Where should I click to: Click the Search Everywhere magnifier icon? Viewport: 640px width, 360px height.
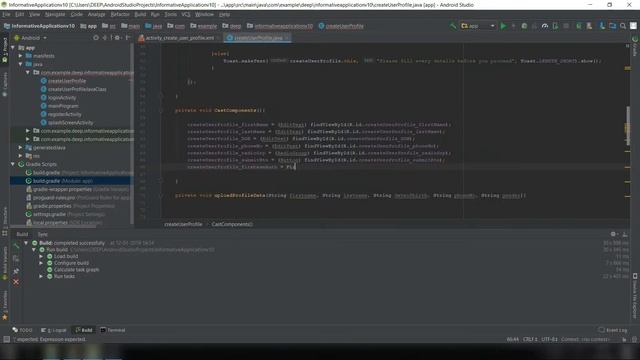tap(623, 26)
